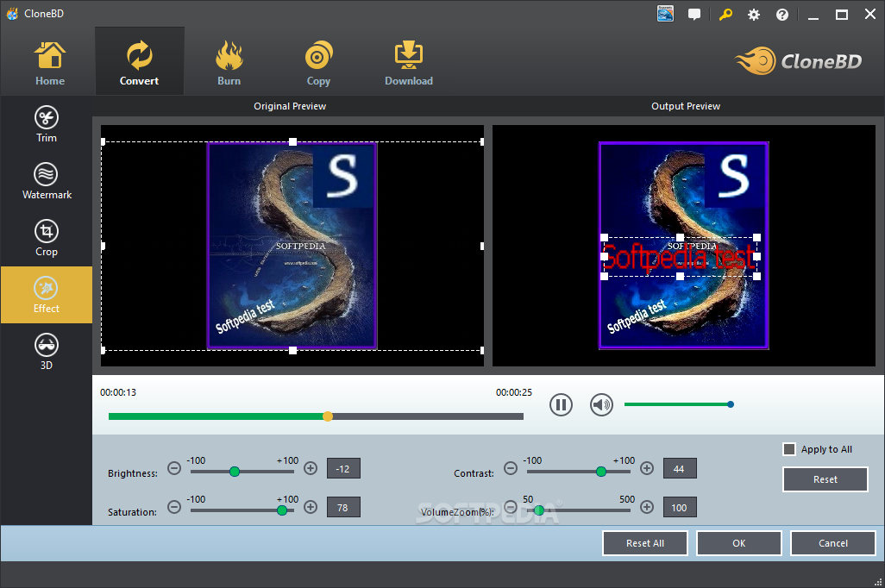
Task: Click the current time 00:00:13 label
Action: tap(118, 392)
